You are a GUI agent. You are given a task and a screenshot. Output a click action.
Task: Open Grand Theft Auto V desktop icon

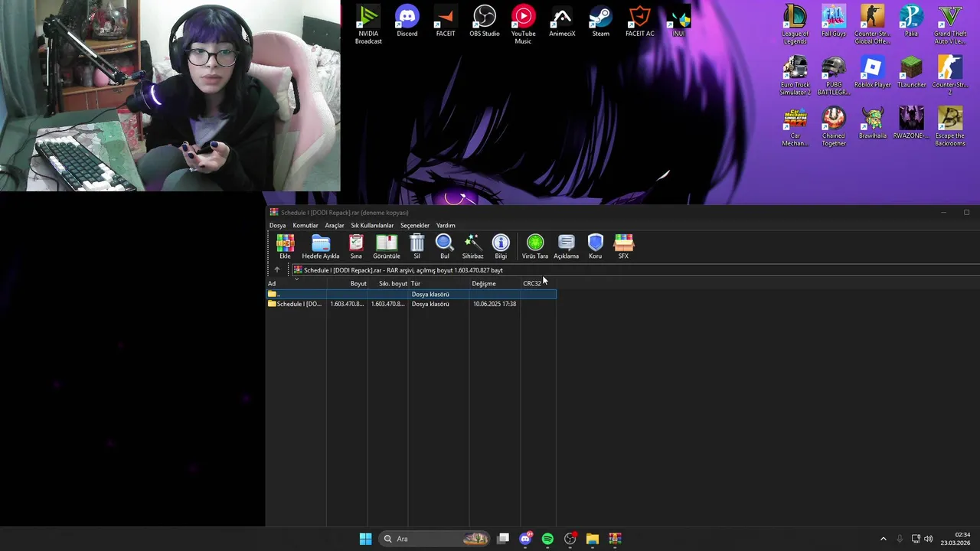950,24
